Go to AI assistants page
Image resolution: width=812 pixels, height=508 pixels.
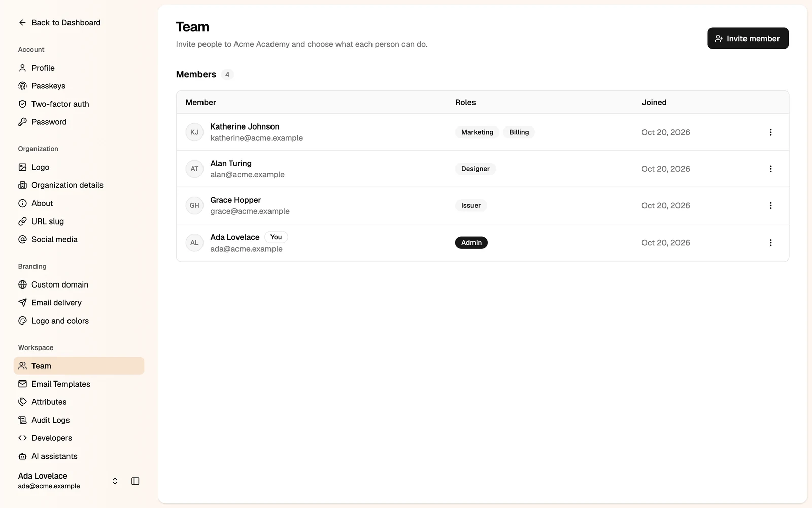point(79,456)
